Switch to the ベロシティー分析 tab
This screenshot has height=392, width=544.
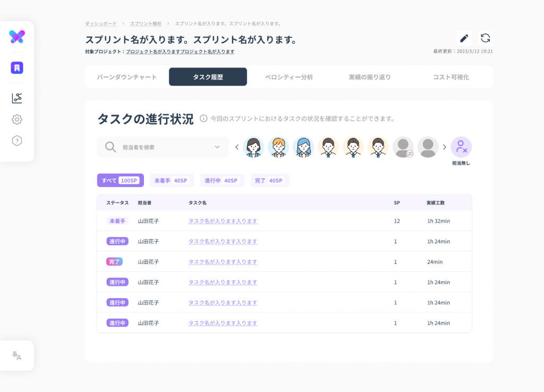click(289, 77)
